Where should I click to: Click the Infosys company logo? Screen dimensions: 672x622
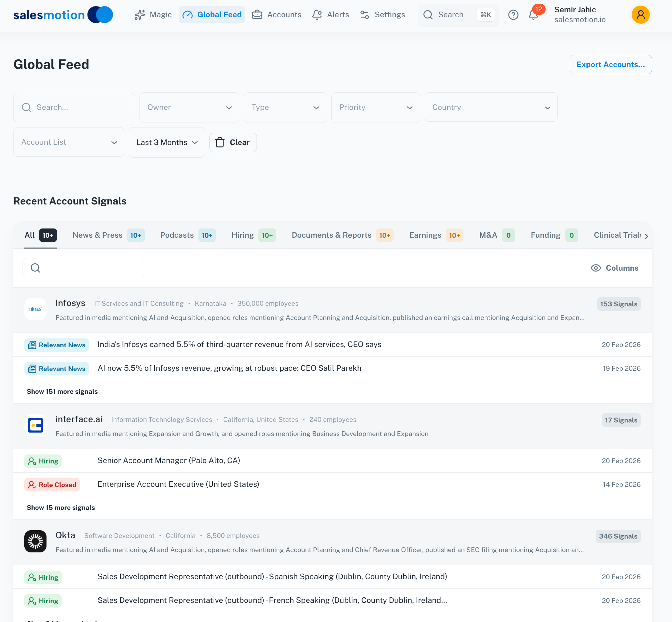click(35, 309)
